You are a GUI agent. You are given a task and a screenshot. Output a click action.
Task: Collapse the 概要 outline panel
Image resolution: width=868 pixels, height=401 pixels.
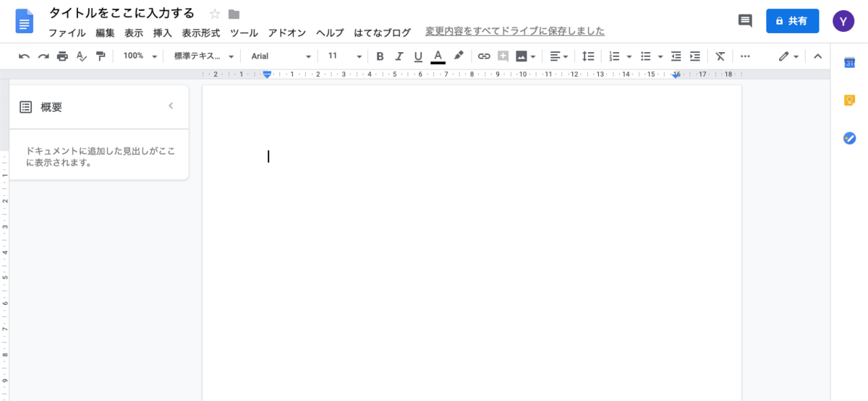(171, 106)
